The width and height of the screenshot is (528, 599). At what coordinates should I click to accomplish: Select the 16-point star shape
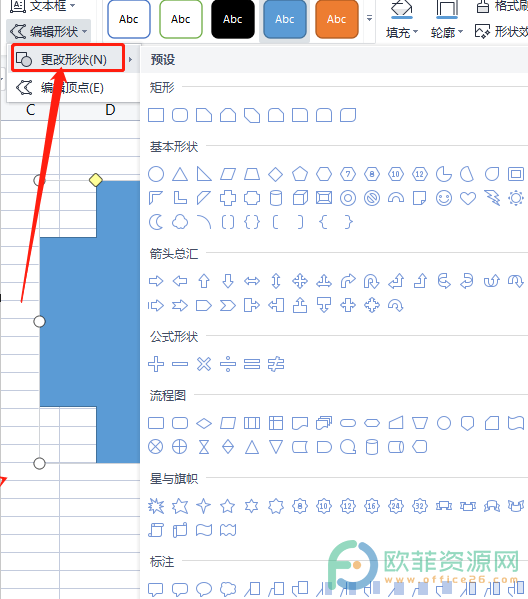372,506
